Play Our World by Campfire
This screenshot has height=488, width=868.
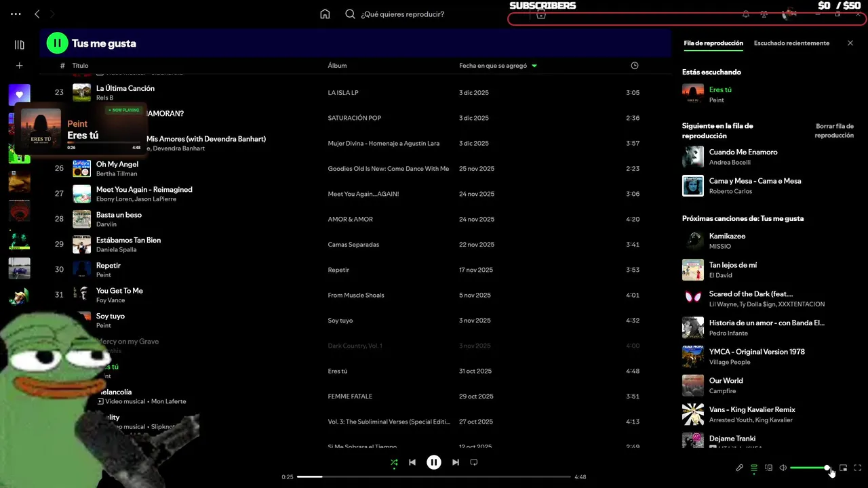coord(726,381)
